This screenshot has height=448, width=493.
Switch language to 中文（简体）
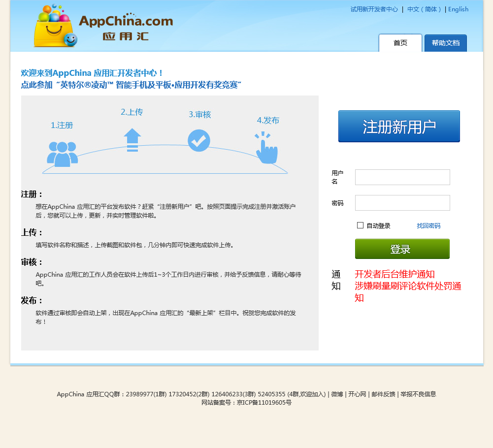[x=424, y=9]
